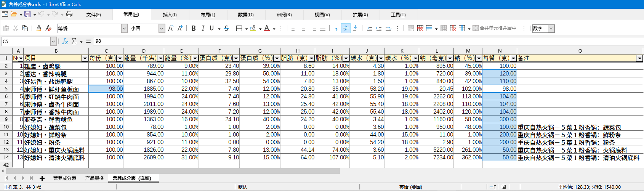Click the Print icon
The height and width of the screenshot is (191, 644).
pos(69,14)
